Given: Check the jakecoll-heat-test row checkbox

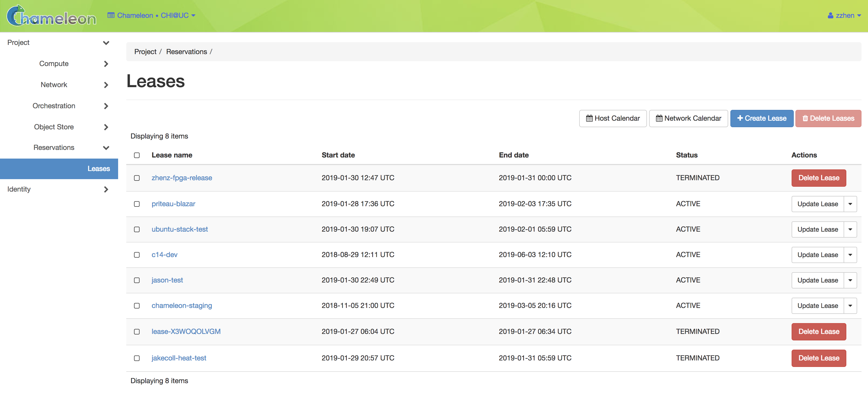Looking at the screenshot, I should 137,358.
